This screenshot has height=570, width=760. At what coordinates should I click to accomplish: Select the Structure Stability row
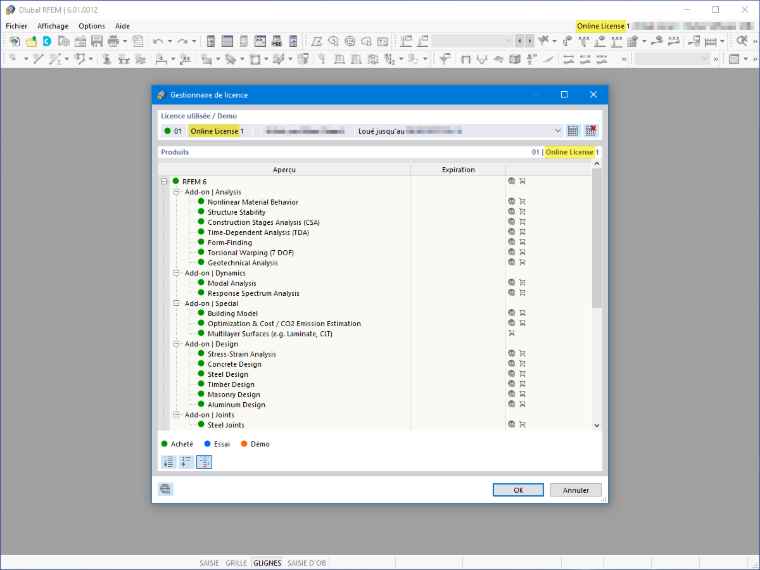click(375, 212)
